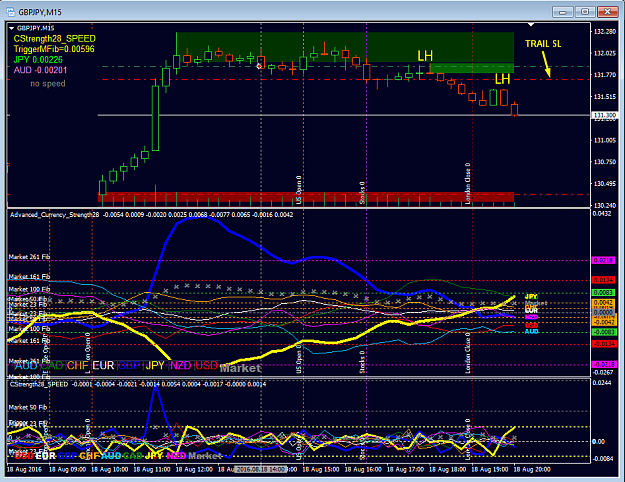
Task: Click the 131.770 price scale value
Action: click(x=605, y=75)
